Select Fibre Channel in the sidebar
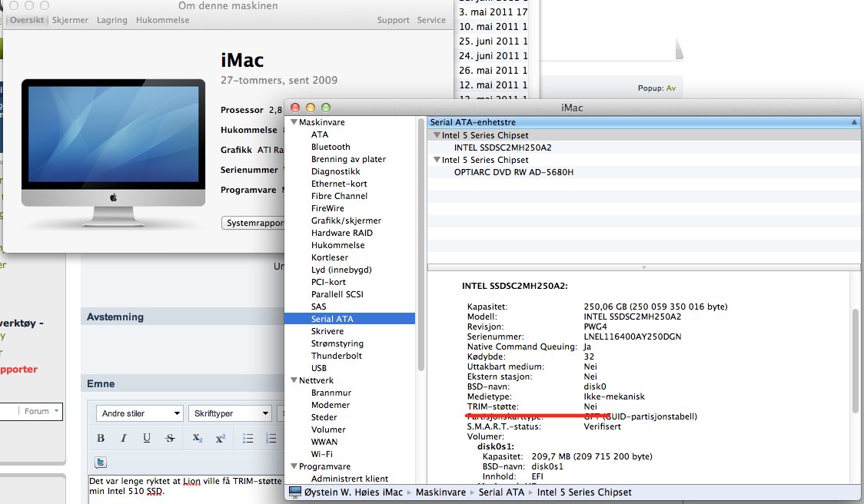Image resolution: width=864 pixels, height=504 pixels. click(x=339, y=196)
